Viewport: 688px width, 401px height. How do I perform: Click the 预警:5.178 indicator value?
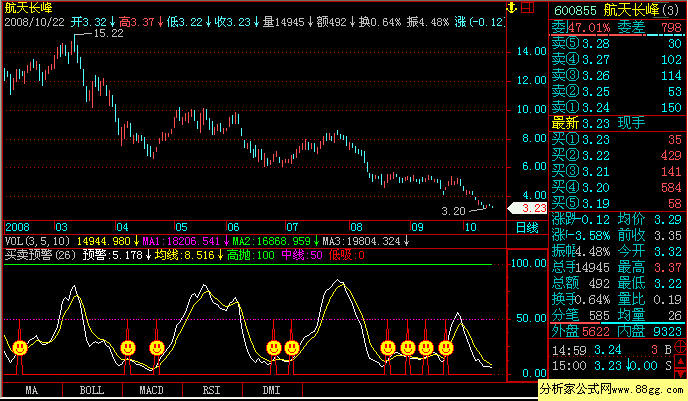click(x=115, y=255)
